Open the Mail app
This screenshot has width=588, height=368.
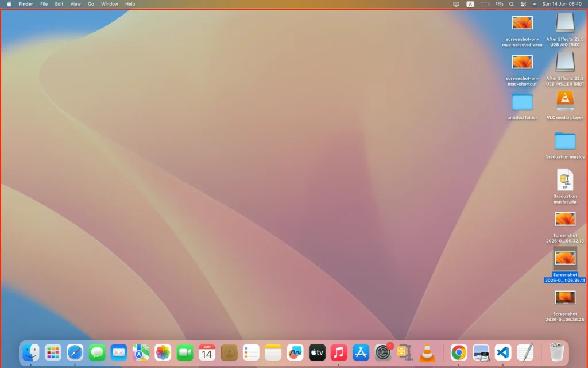[119, 352]
